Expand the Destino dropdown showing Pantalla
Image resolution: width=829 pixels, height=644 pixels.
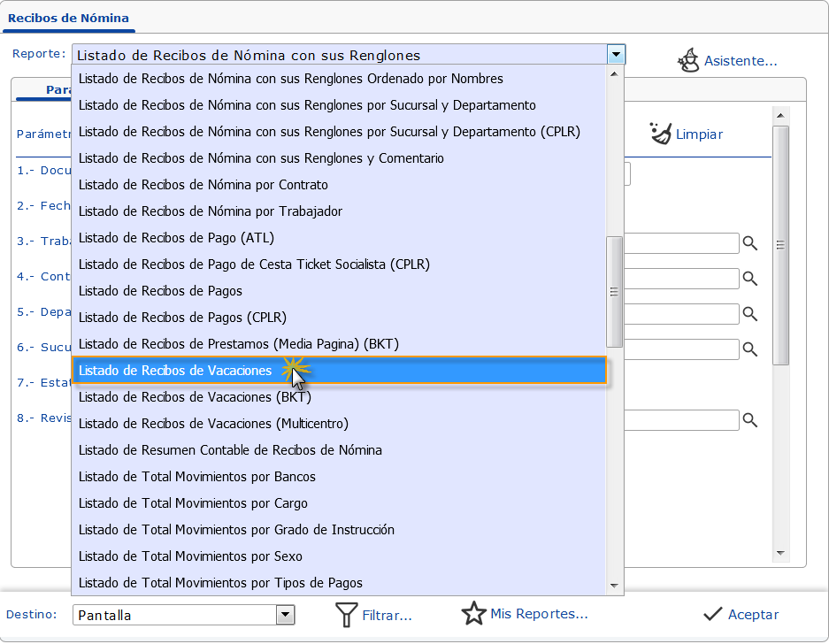tap(285, 615)
